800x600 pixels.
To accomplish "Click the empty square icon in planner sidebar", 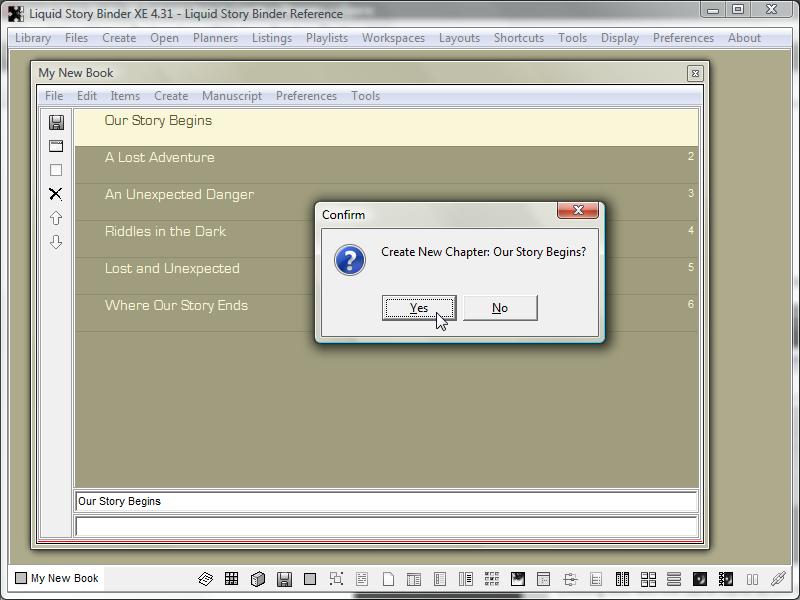I will click(x=56, y=170).
